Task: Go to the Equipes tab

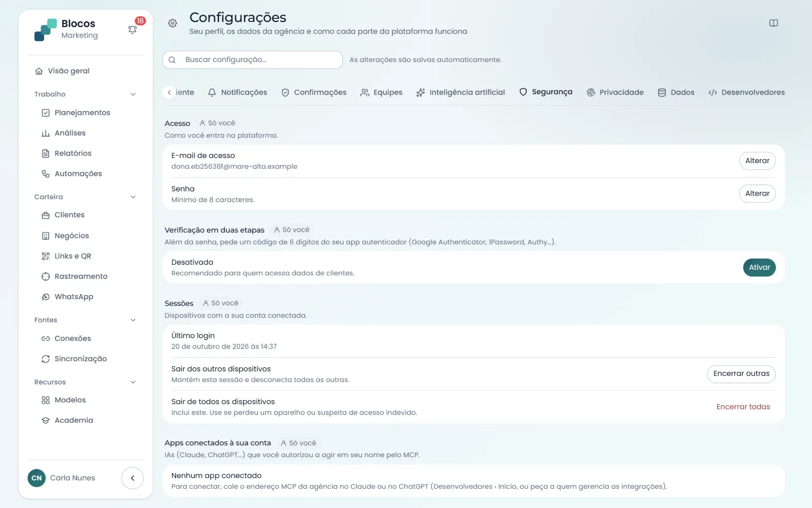Action: (381, 92)
